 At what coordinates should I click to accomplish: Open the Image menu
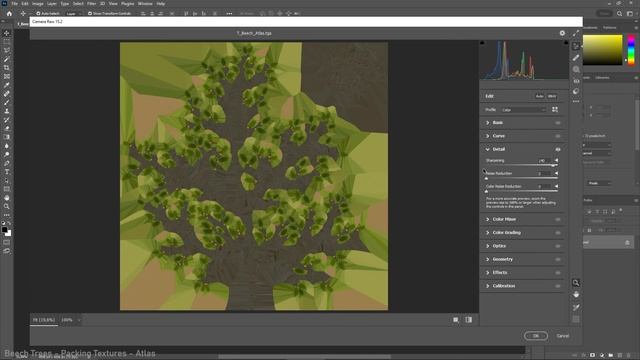(x=38, y=4)
